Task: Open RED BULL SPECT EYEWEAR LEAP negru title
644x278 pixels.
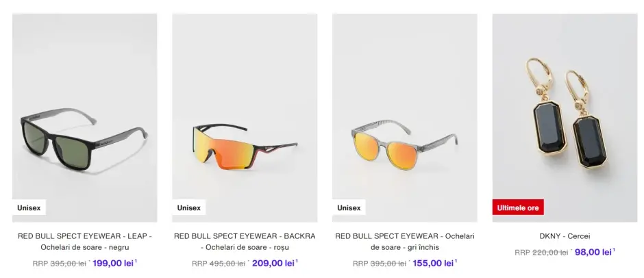Action: [x=84, y=242]
